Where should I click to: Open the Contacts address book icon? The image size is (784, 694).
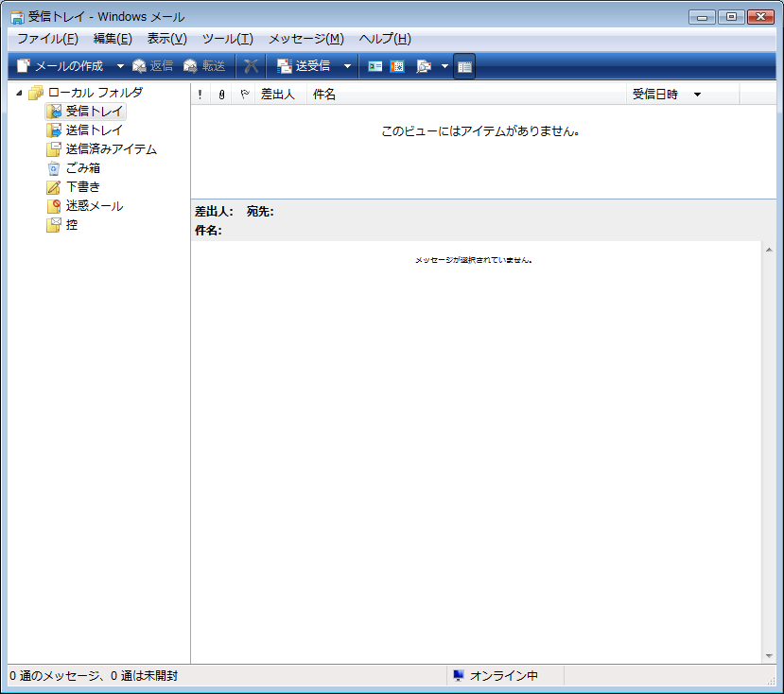point(375,66)
